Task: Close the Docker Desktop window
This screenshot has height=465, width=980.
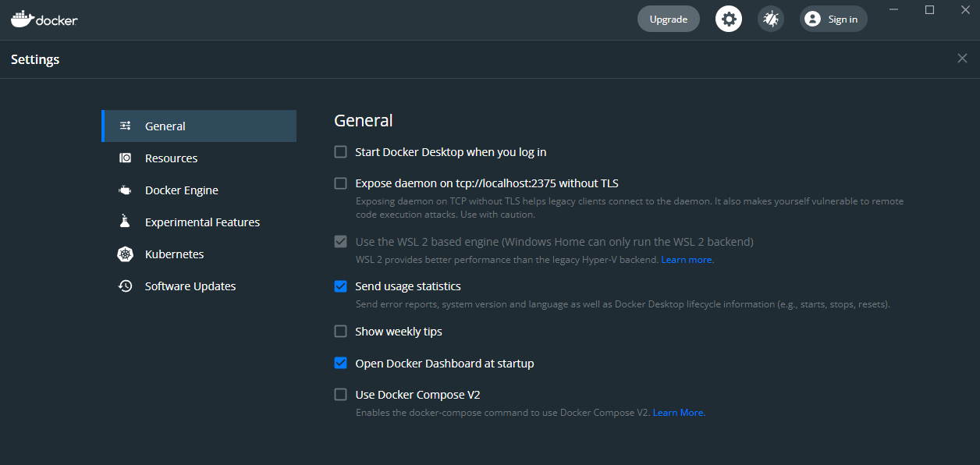Action: [x=964, y=9]
